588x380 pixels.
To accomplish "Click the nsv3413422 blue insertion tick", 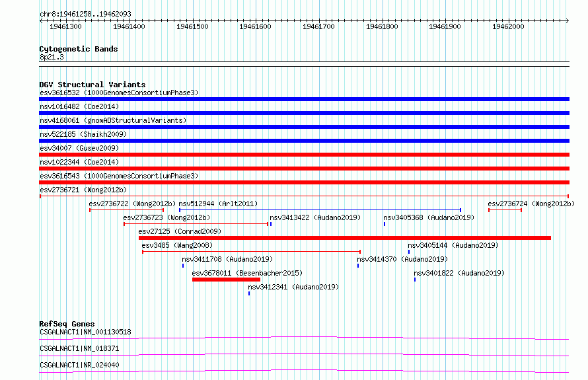I will [271, 224].
